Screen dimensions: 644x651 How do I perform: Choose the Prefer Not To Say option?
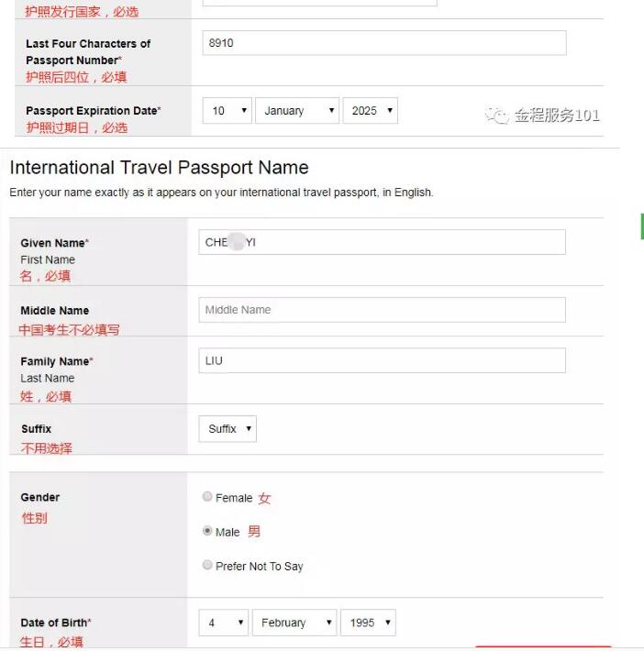pyautogui.click(x=207, y=565)
